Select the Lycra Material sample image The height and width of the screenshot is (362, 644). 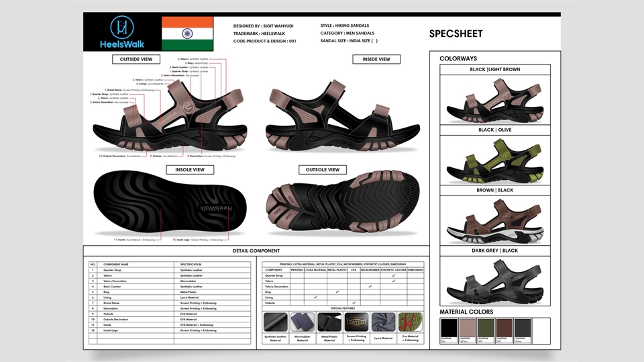[383, 323]
